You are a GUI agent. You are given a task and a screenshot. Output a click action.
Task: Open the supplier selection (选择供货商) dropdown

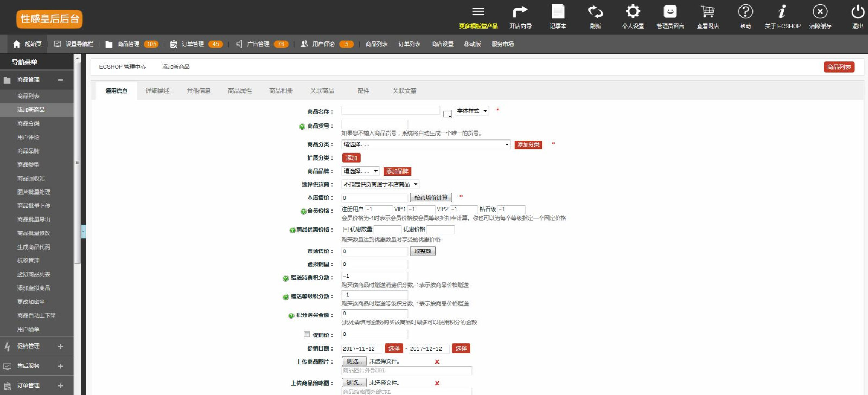[380, 184]
